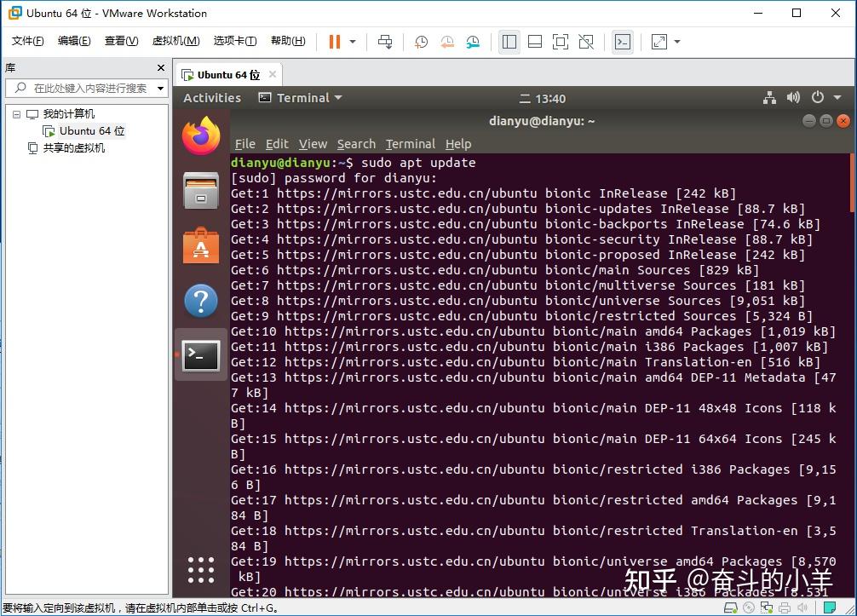Toggle the console view
Image resolution: width=857 pixels, height=616 pixels.
click(624, 41)
